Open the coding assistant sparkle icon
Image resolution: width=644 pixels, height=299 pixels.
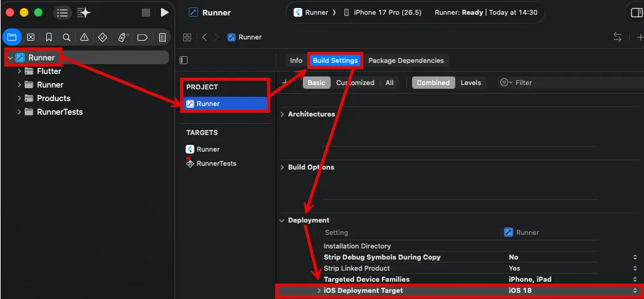point(83,13)
